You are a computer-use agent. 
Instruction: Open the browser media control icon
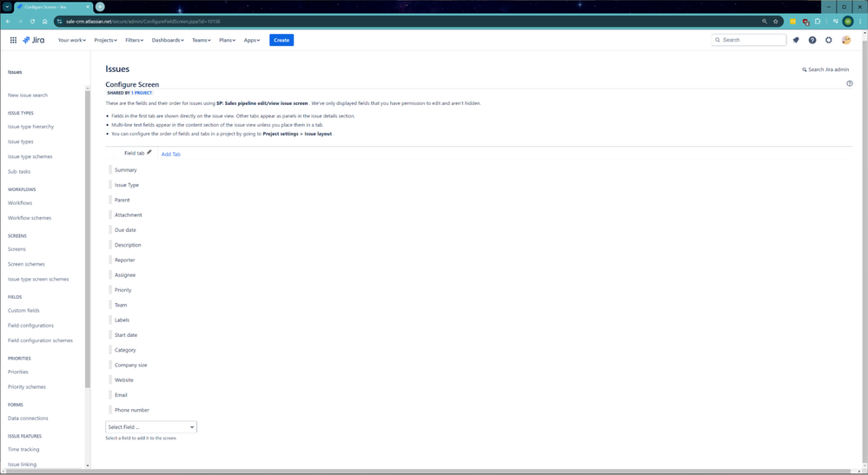(x=835, y=22)
